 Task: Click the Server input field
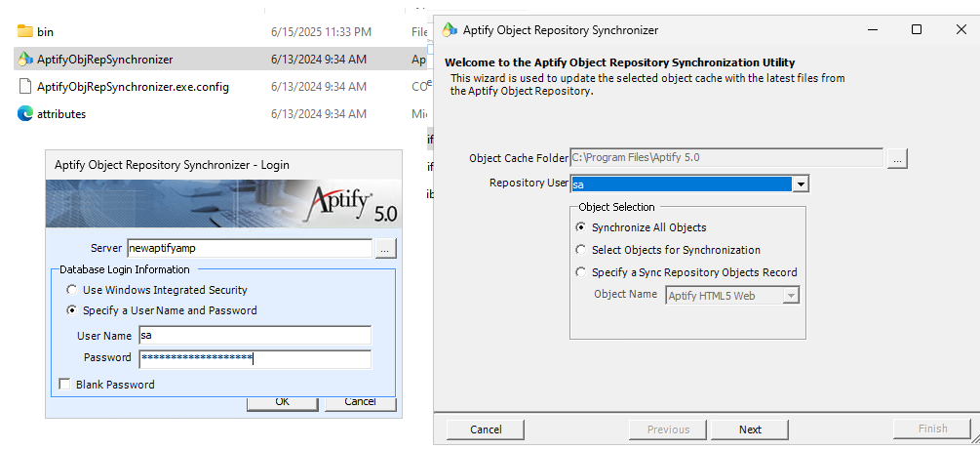(250, 249)
